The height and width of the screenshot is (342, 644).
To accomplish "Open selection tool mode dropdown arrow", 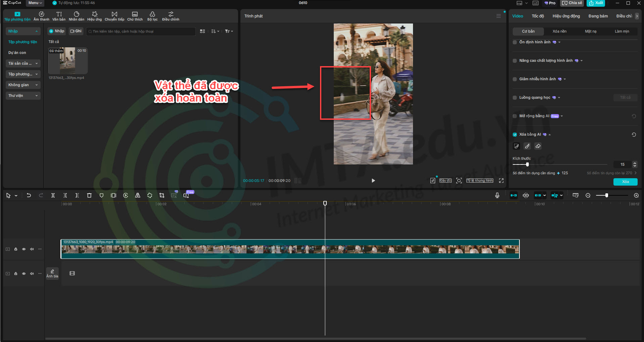I will [x=16, y=196].
